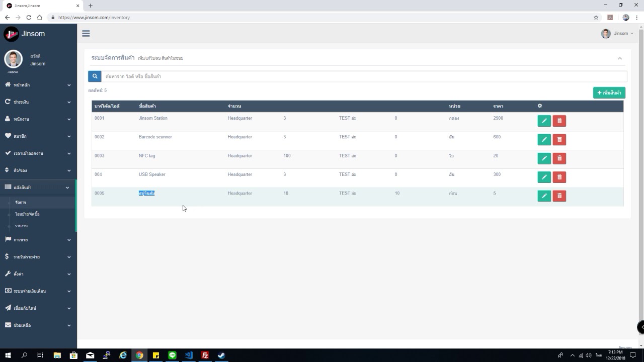
Task: Open FileZilla from the taskbar
Action: click(x=205, y=355)
